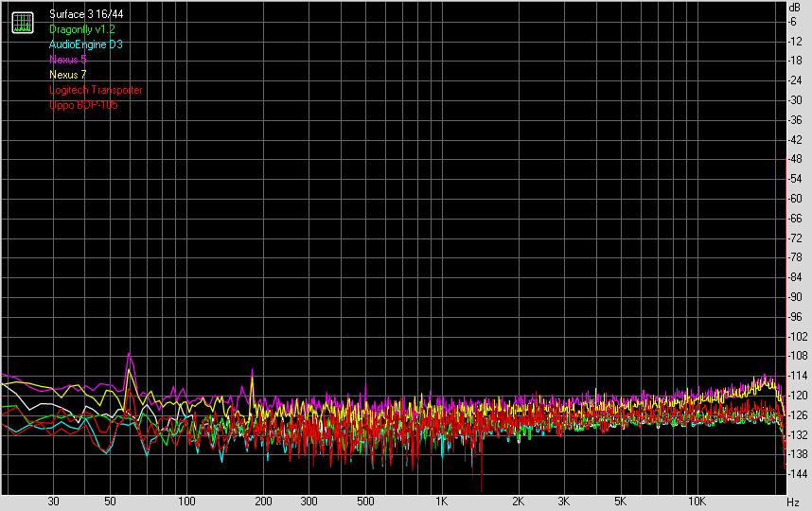Viewport: 812px width, 511px height.
Task: Click the dB axis unit label
Action: (x=794, y=8)
